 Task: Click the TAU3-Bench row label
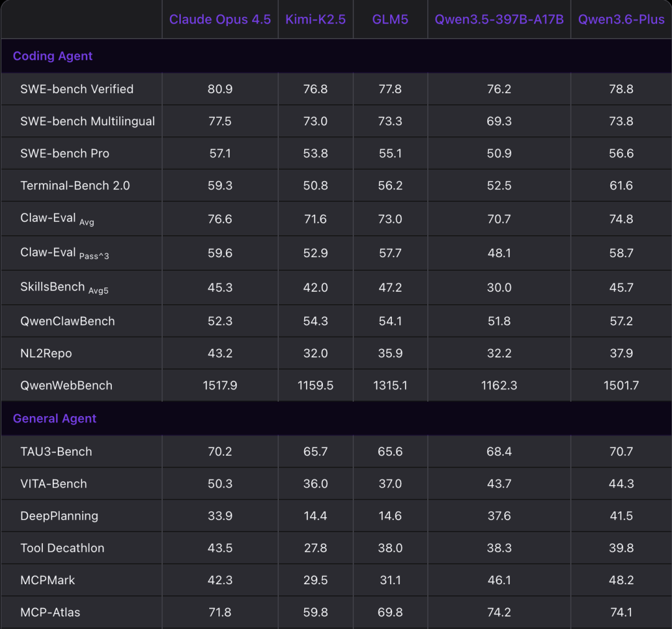coord(56,452)
